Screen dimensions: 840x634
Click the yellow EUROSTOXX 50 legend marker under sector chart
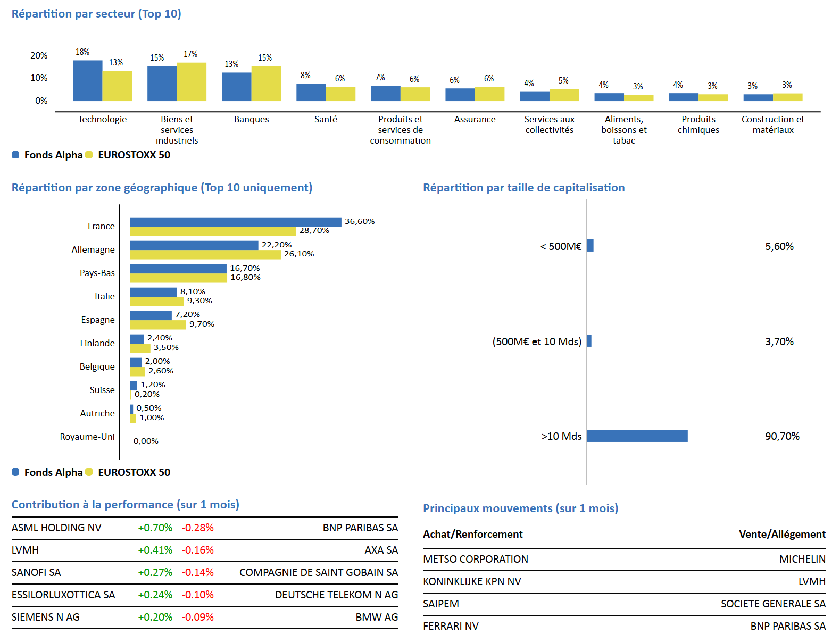coord(89,155)
